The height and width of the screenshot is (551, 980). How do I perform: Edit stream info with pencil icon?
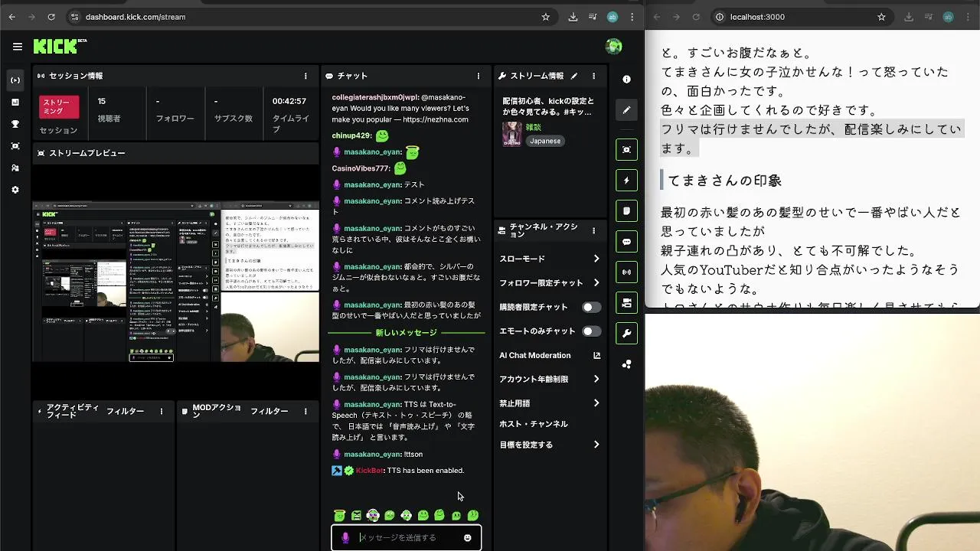tap(573, 76)
